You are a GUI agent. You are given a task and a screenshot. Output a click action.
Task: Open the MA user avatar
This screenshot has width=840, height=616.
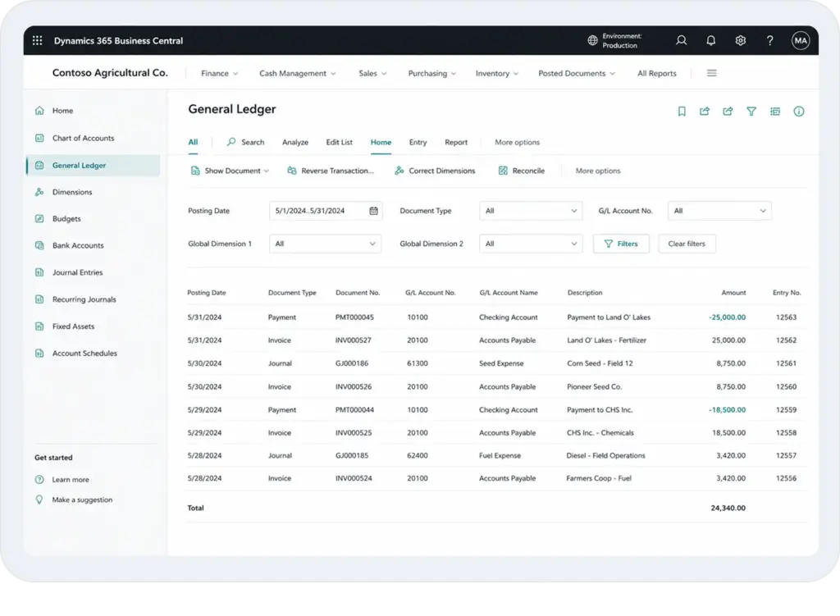(801, 41)
